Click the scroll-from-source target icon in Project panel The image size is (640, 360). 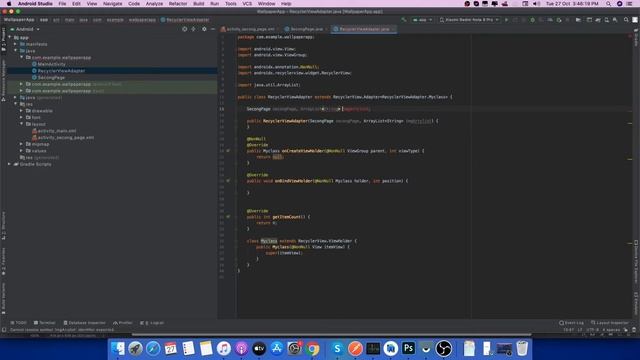pyautogui.click(x=184, y=29)
